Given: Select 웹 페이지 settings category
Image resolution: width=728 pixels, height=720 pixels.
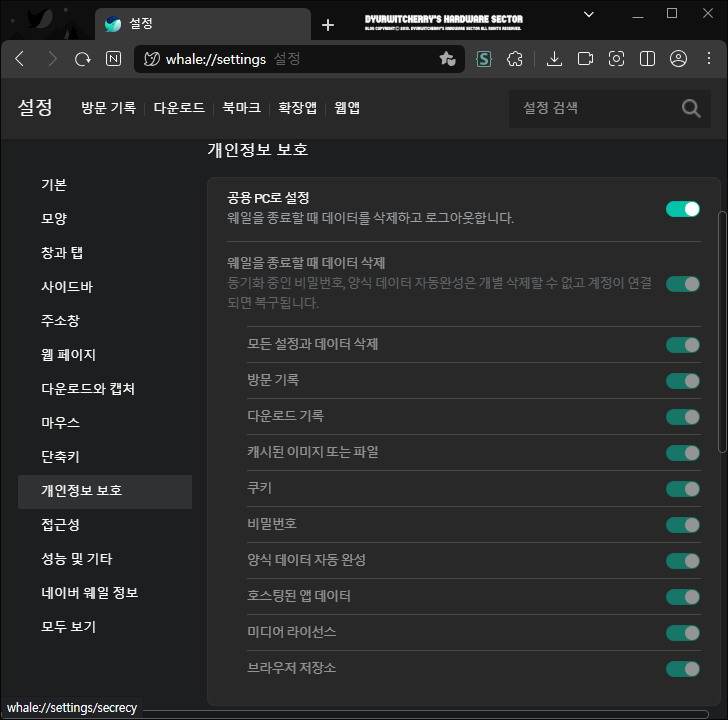Looking at the screenshot, I should tap(105, 355).
